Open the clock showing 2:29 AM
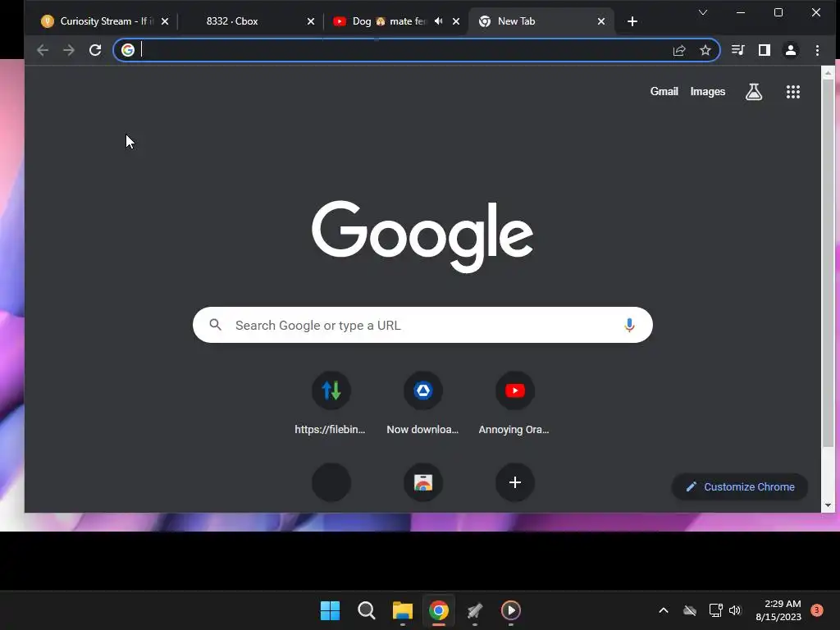840x630 pixels. coord(778,610)
